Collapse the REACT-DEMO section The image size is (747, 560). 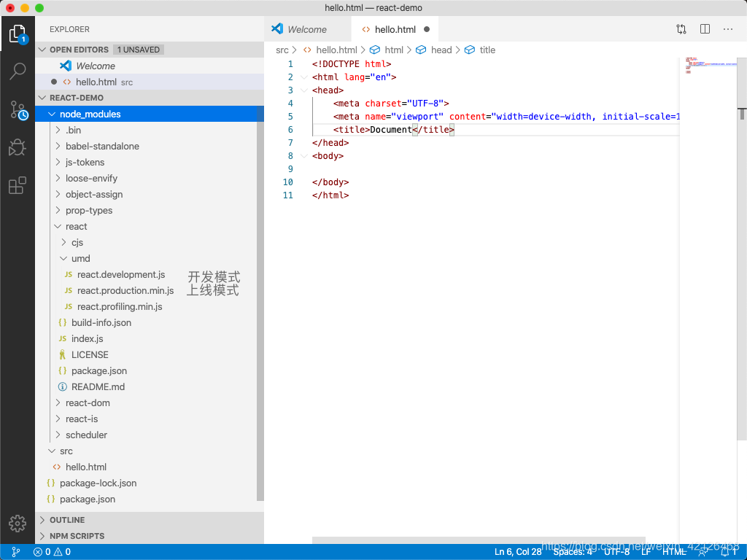point(42,98)
